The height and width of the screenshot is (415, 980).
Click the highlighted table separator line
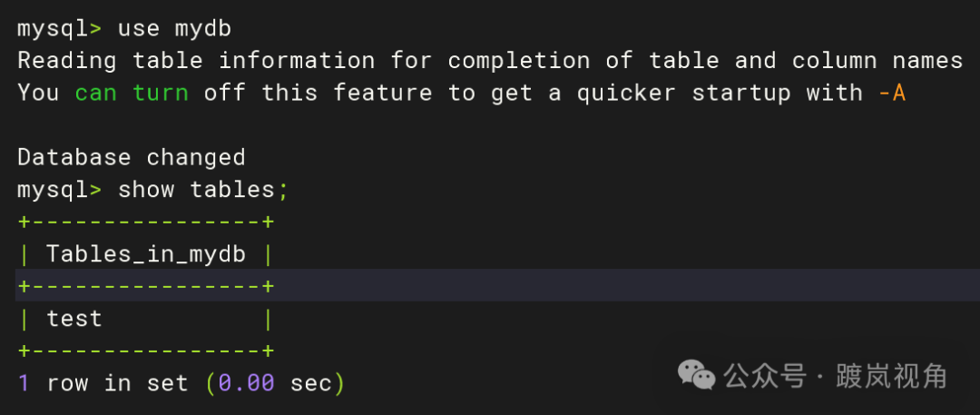145,286
